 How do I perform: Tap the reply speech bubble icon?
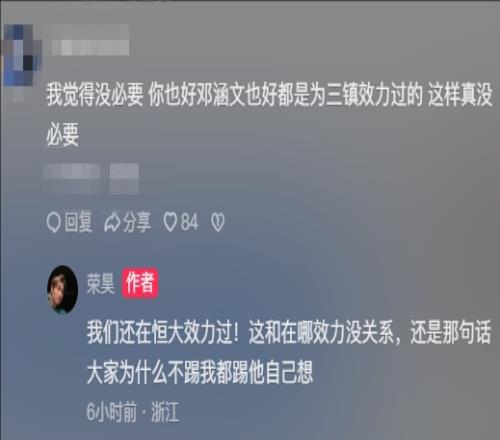tap(53, 222)
